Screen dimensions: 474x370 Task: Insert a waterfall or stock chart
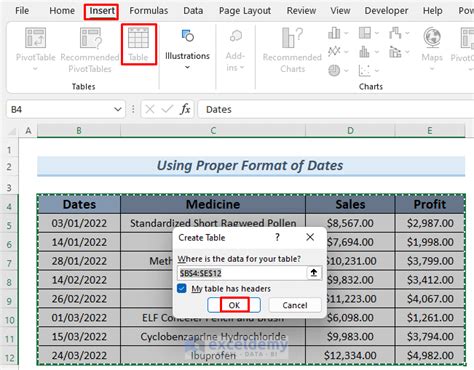(395, 33)
